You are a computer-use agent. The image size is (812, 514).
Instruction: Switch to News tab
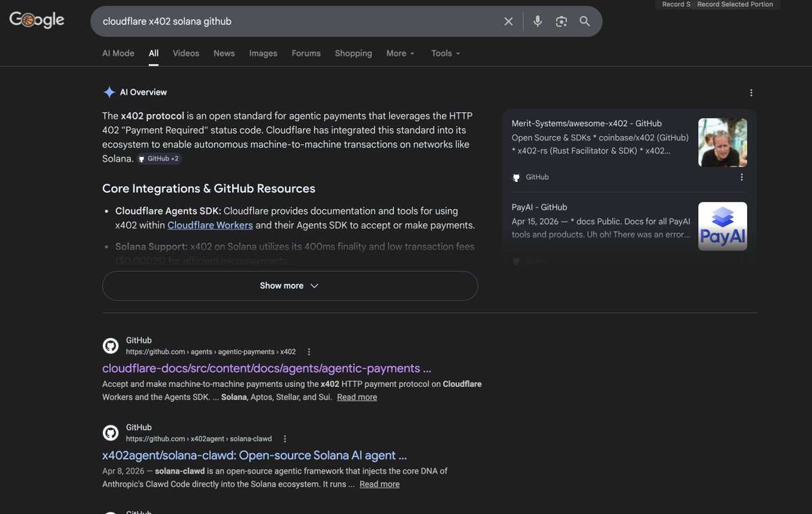(224, 53)
